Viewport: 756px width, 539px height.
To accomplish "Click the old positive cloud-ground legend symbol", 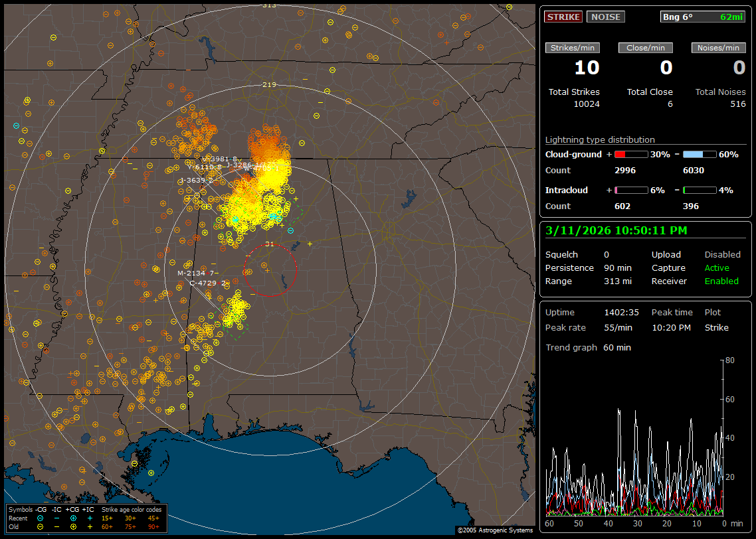I will coord(72,526).
